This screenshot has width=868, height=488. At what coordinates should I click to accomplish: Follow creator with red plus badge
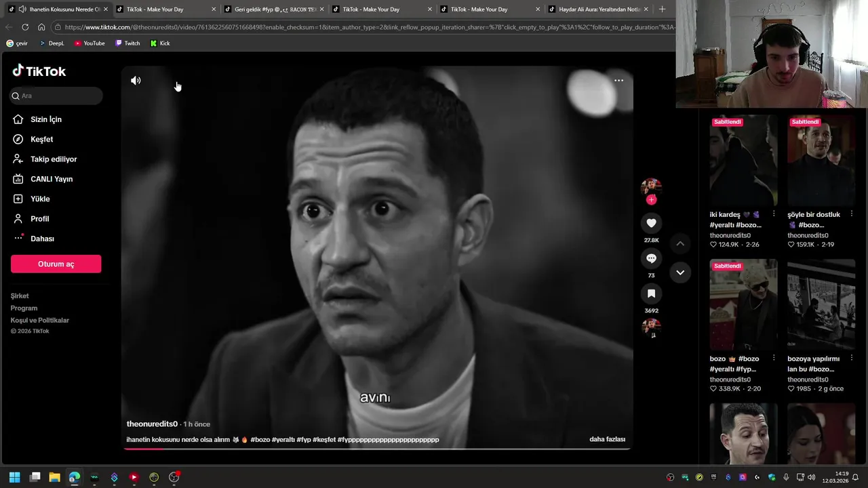point(651,199)
